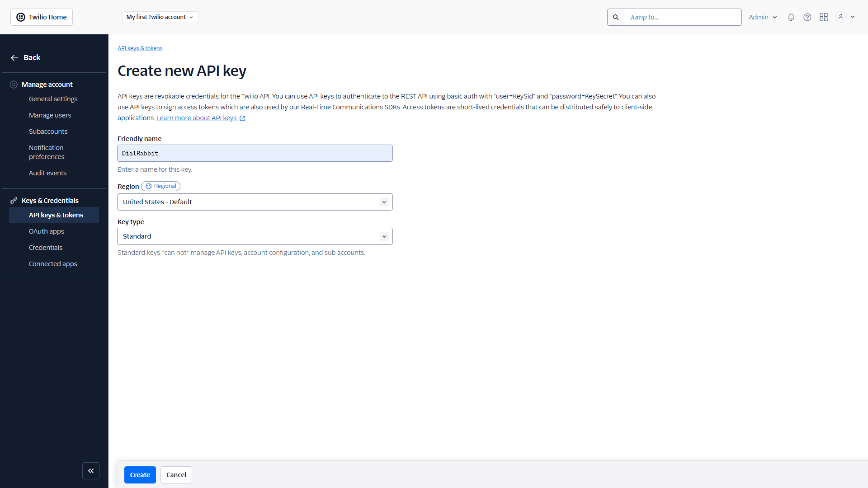Viewport: 868px width, 488px height.
Task: Open General settings in the sidebar
Action: click(53, 99)
